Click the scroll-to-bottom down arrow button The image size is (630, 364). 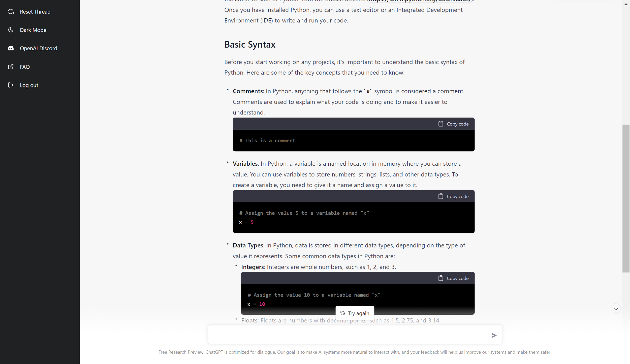[x=616, y=308]
